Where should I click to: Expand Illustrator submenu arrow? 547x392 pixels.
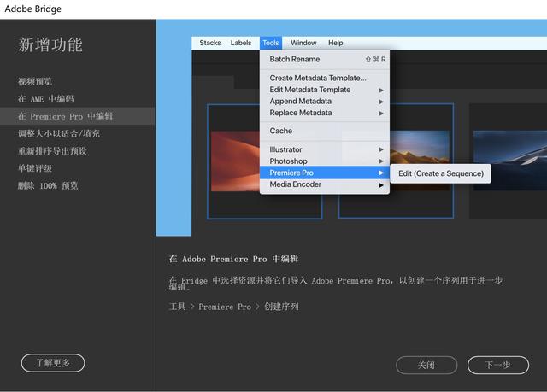tap(381, 149)
